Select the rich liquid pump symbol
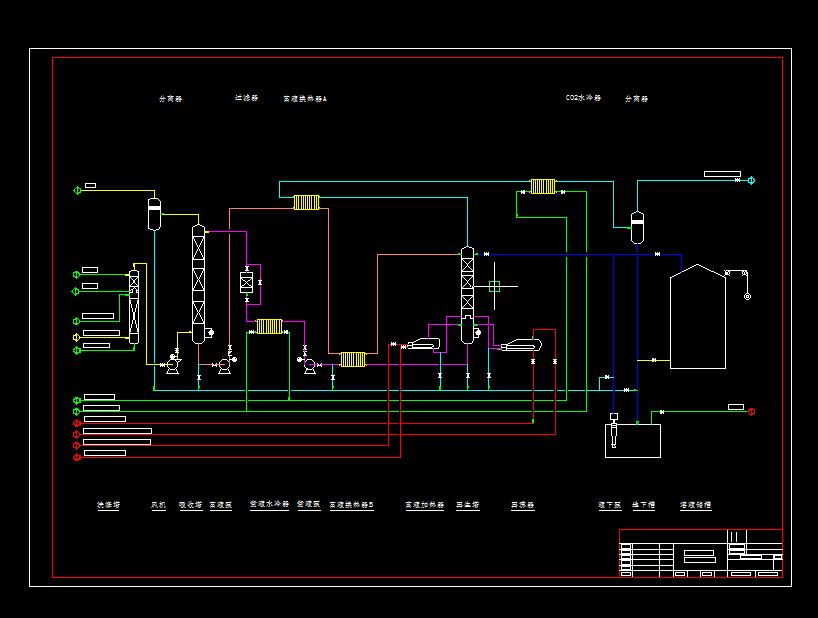818x618 pixels. click(x=225, y=365)
